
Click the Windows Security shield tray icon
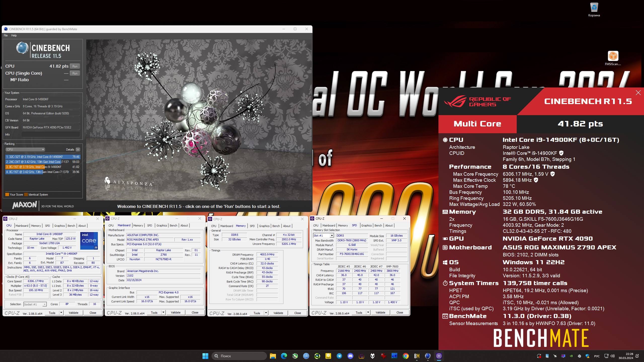(587, 356)
